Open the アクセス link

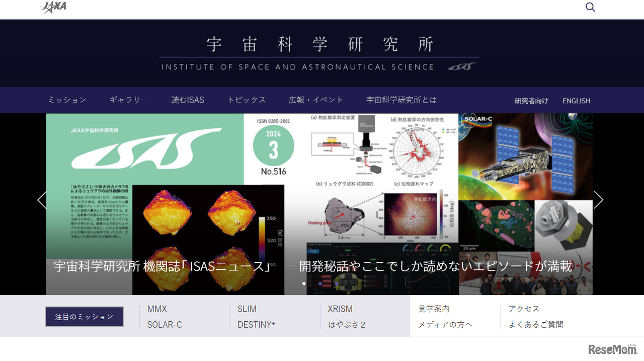click(524, 309)
